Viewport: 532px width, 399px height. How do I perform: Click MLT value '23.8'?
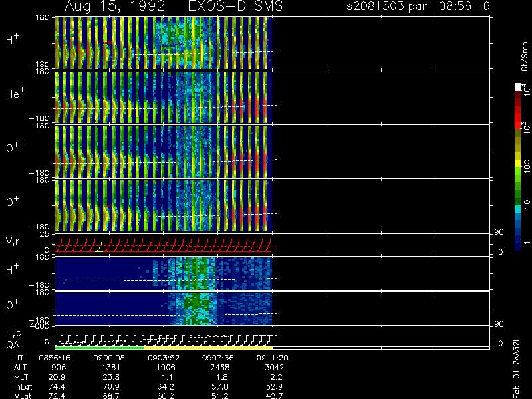point(111,377)
